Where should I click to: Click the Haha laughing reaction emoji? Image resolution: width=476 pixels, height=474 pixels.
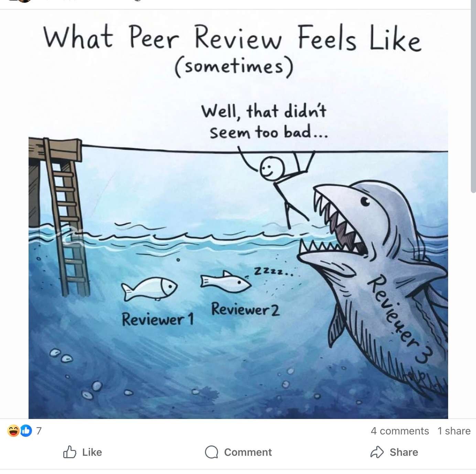click(13, 431)
